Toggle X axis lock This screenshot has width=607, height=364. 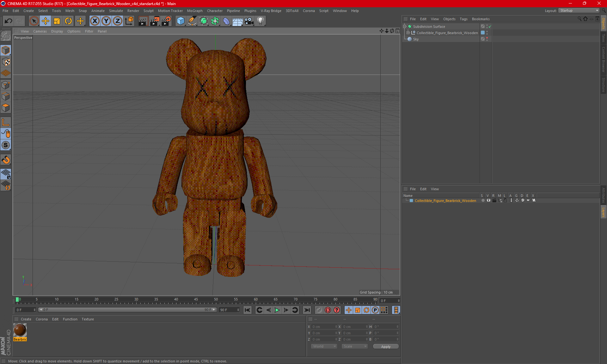[95, 21]
